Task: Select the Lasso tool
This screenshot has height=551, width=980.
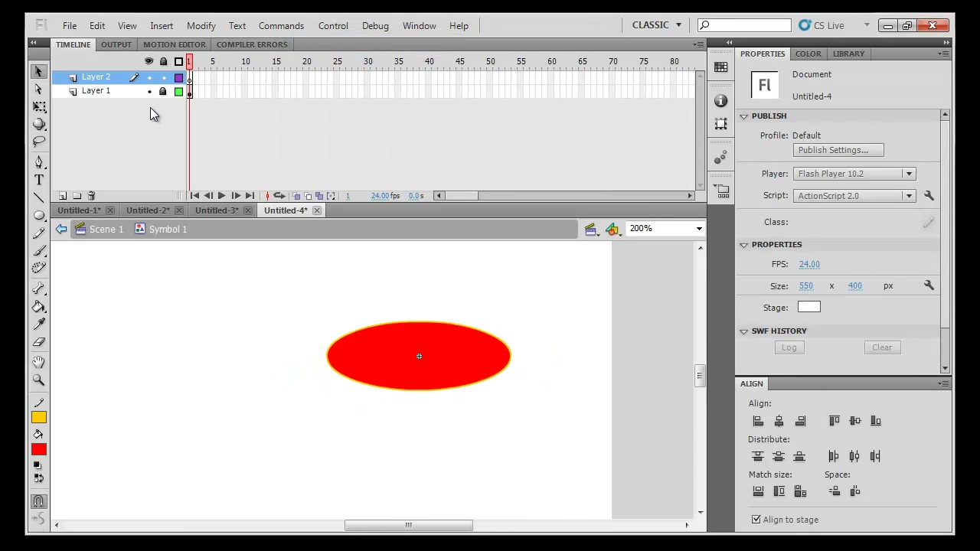Action: [x=39, y=142]
